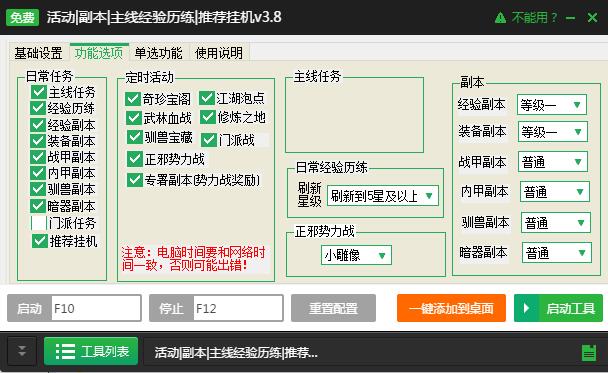
Task: Open the 暗器副本 difficulty dropdown
Action: [x=556, y=253]
